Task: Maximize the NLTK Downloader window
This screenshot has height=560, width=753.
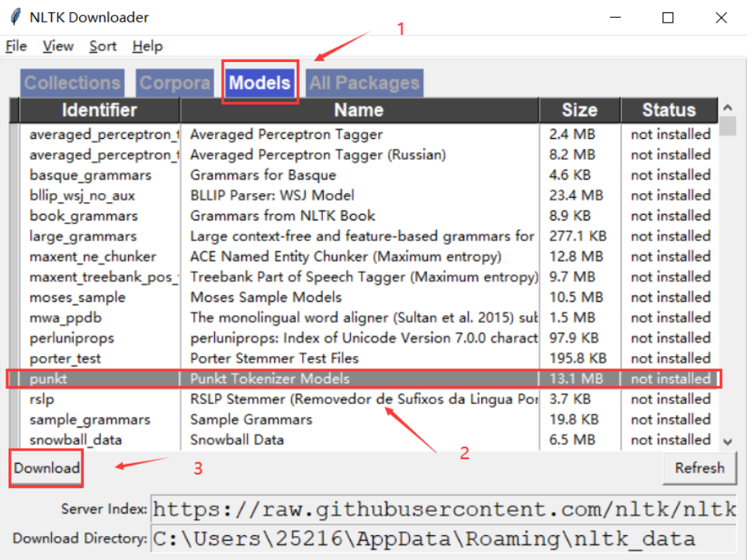Action: pyautogui.click(x=668, y=18)
